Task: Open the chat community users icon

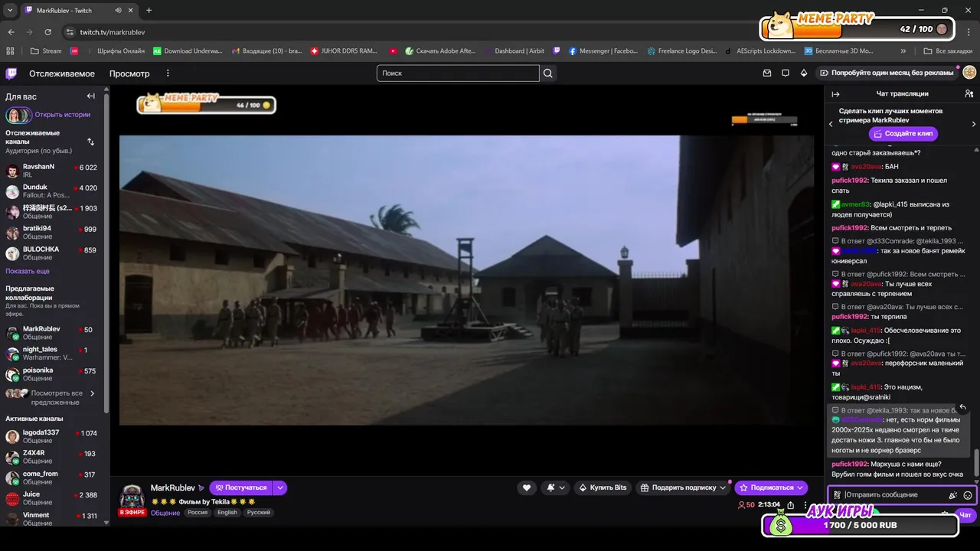Action: 969,93
